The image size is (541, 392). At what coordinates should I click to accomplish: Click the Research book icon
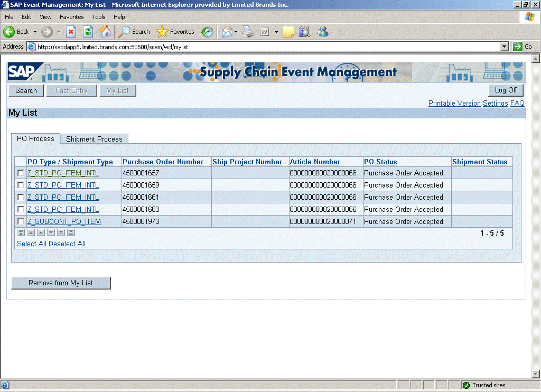click(305, 32)
